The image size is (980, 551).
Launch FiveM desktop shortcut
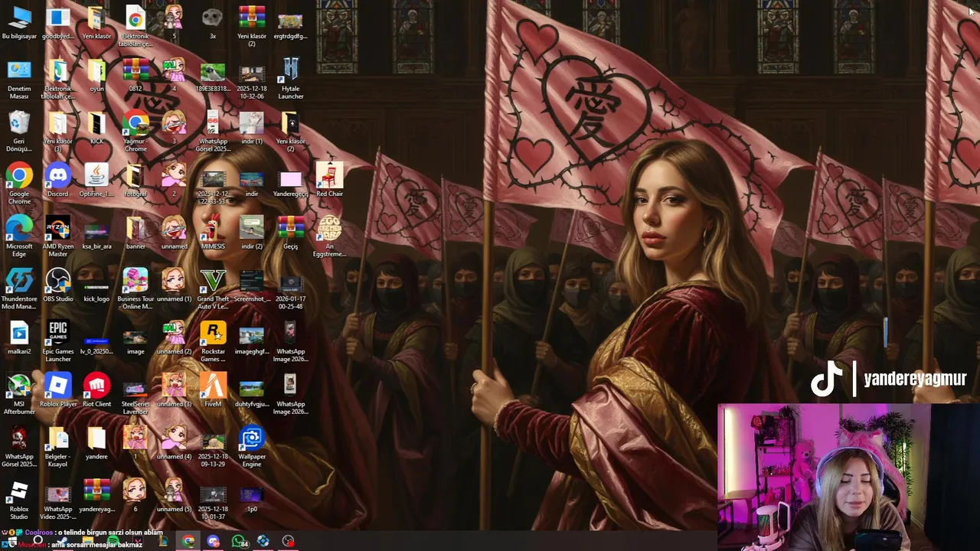tap(213, 390)
